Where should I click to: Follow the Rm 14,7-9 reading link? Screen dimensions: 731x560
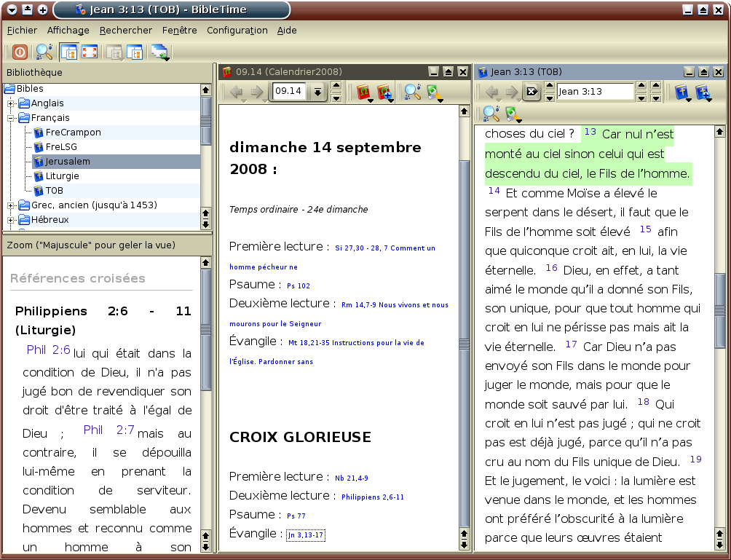point(395,305)
